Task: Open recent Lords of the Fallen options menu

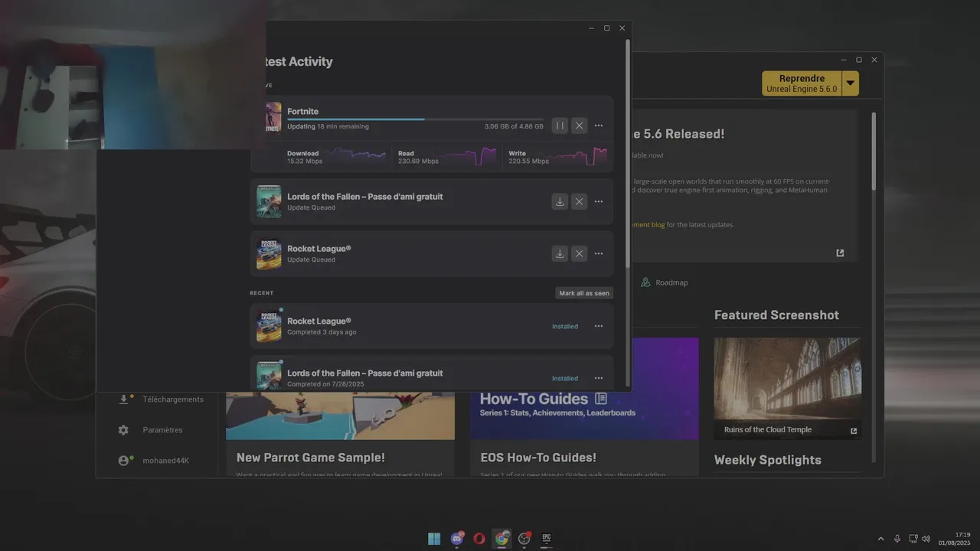Action: [599, 378]
